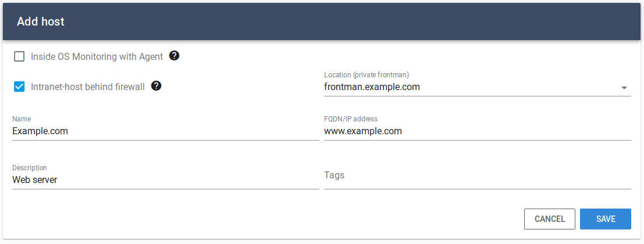Click the 'FQDN/IP address' field label
Viewport: 644px width, 244px height.
[351, 119]
